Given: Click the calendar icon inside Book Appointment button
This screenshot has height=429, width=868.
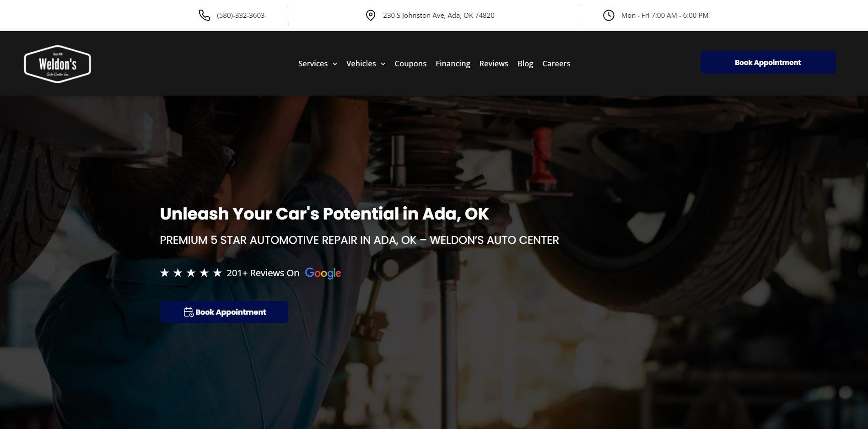Looking at the screenshot, I should (x=189, y=312).
